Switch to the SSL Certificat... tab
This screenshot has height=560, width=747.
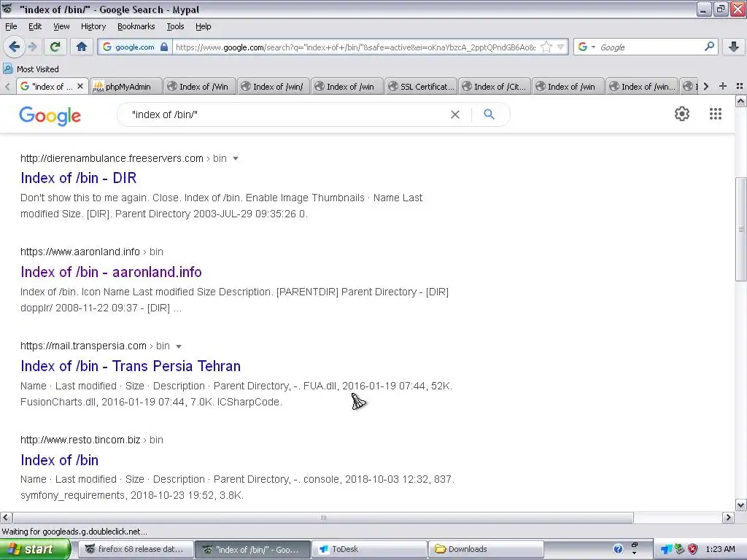[x=421, y=86]
